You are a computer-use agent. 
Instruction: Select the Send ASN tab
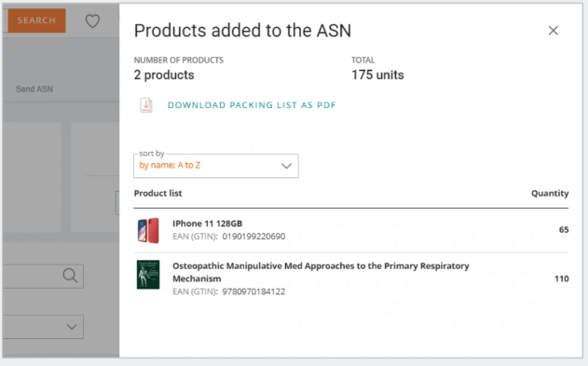tap(34, 89)
